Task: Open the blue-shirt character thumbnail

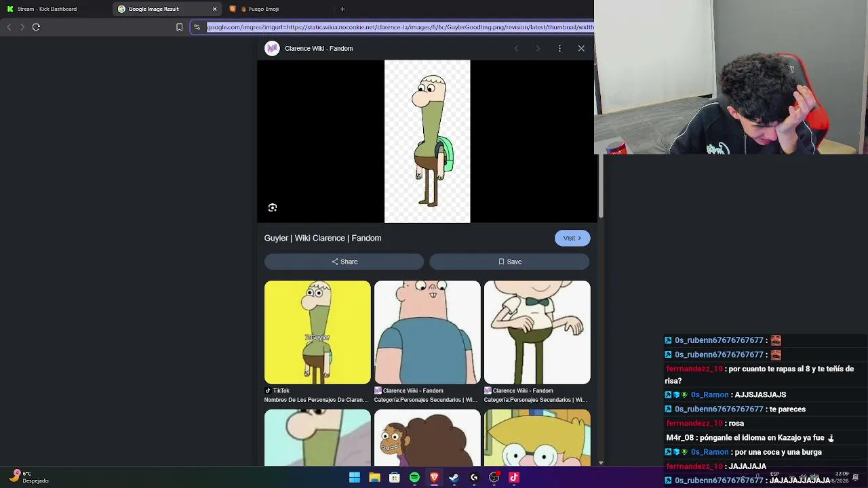Action: point(427,332)
